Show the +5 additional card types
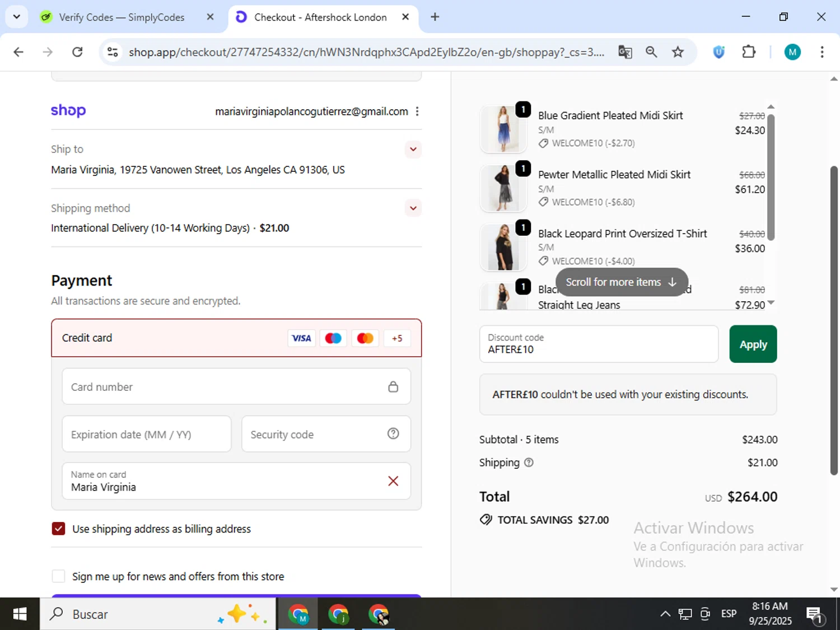This screenshot has width=840, height=630. pos(397,338)
